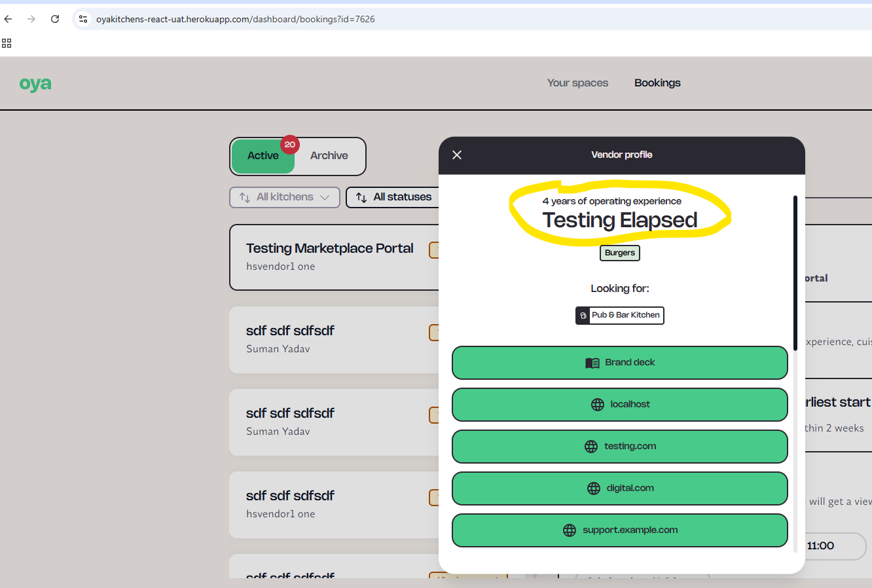Open the All statuses filter dropdown
Viewport: 872px width, 588px height.
click(401, 197)
